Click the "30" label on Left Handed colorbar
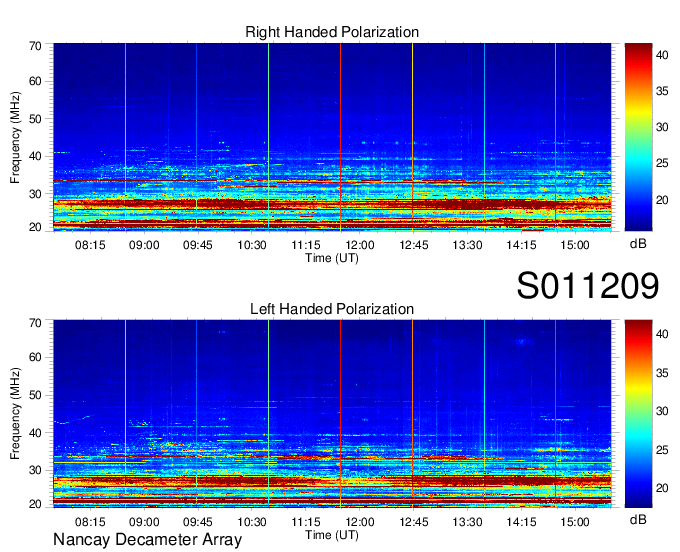This screenshot has width=680, height=552. (x=662, y=411)
